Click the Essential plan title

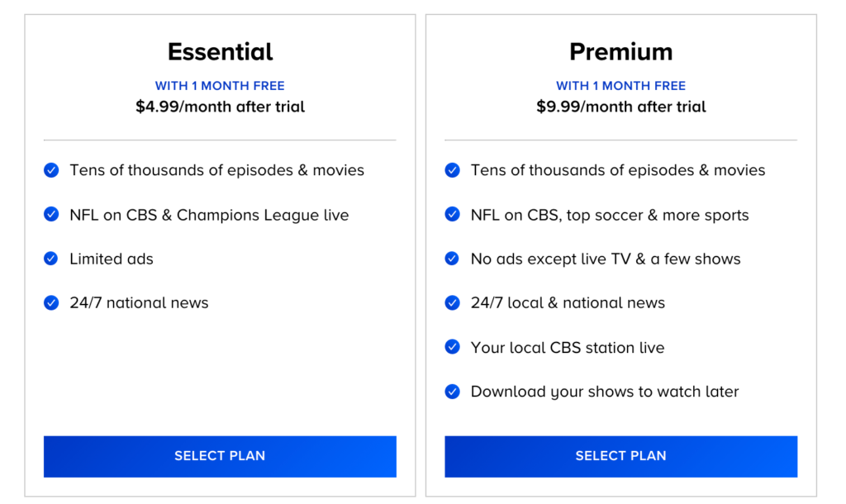pos(220,51)
